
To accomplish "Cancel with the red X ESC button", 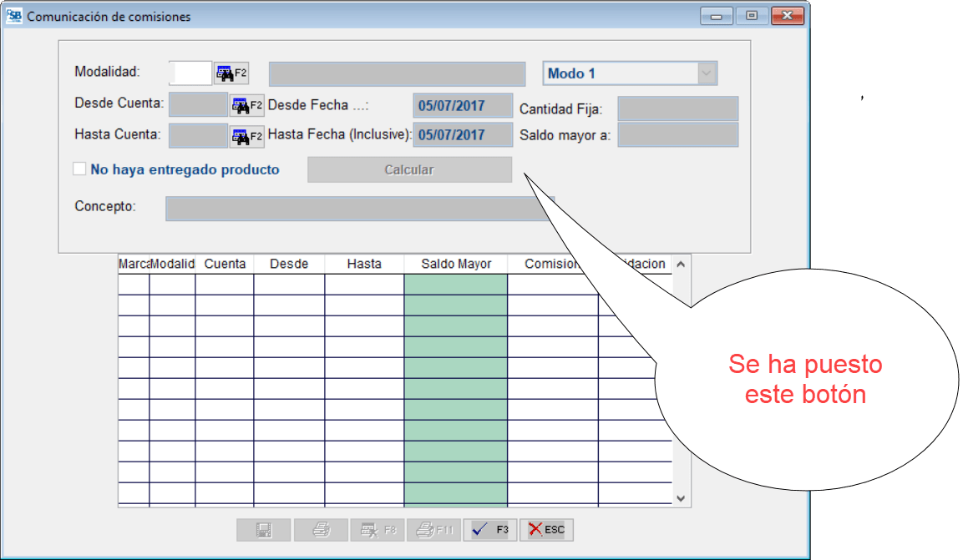I will pyautogui.click(x=546, y=530).
